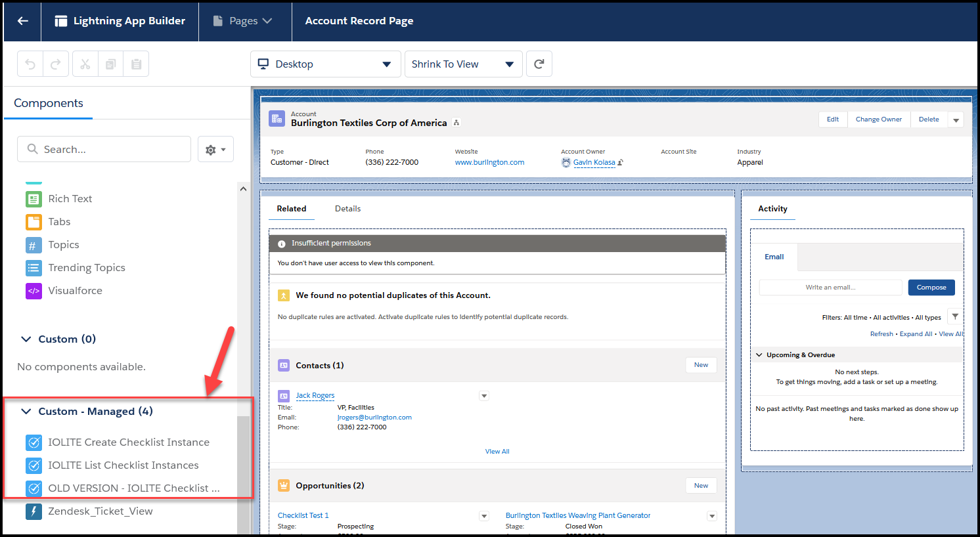Viewport: 980px width, 537px height.
Task: Click the IOLITE Create Checklist Instance icon
Action: 33,442
